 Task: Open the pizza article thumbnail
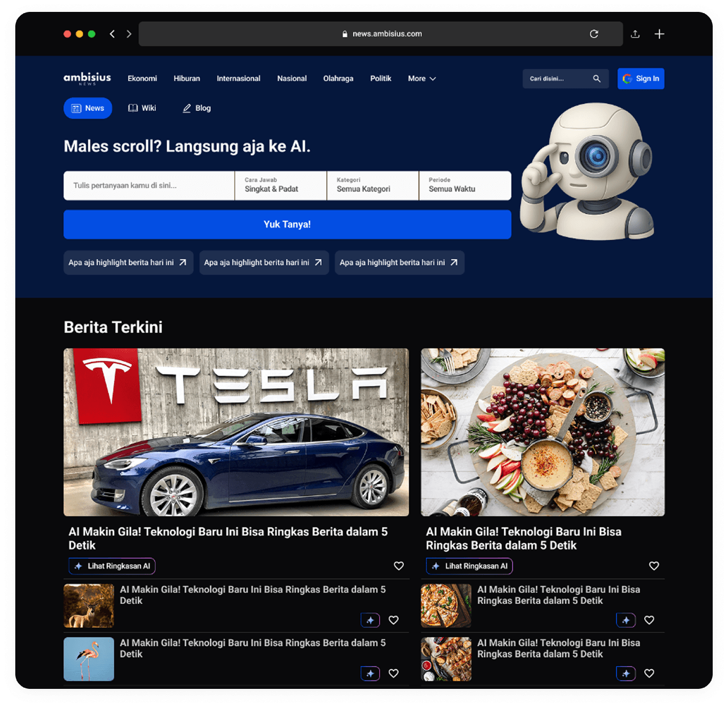click(x=446, y=606)
